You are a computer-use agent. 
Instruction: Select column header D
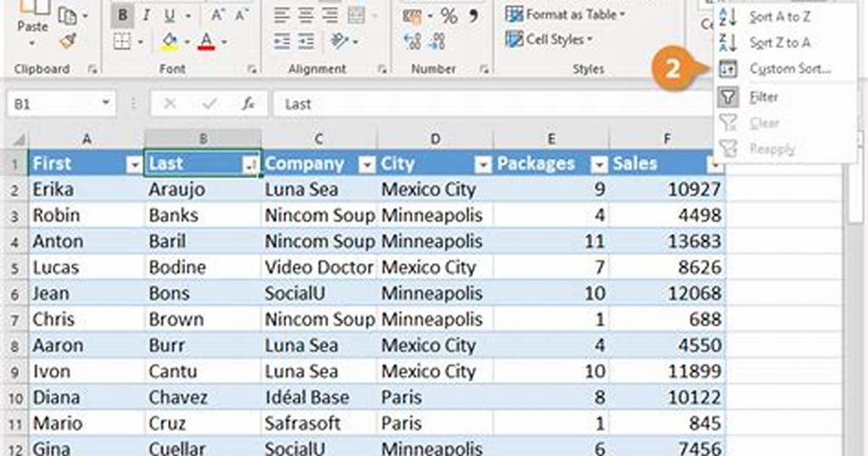(435, 139)
